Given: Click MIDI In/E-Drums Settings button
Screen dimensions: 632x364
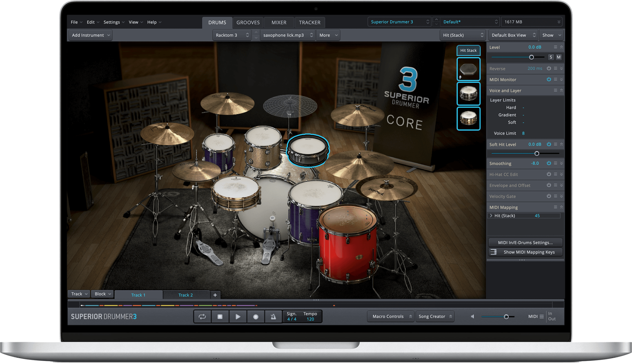Looking at the screenshot, I should (x=525, y=243).
